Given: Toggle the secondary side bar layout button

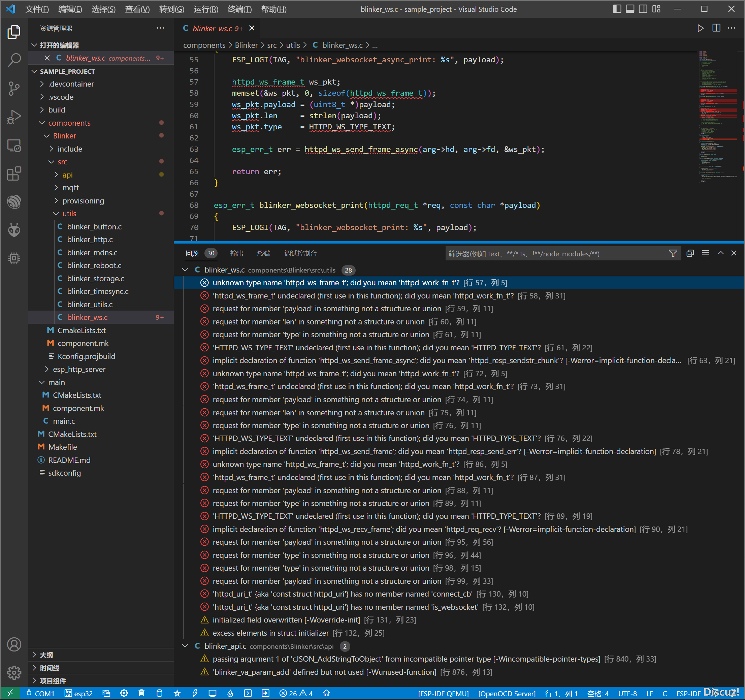Looking at the screenshot, I should point(643,9).
